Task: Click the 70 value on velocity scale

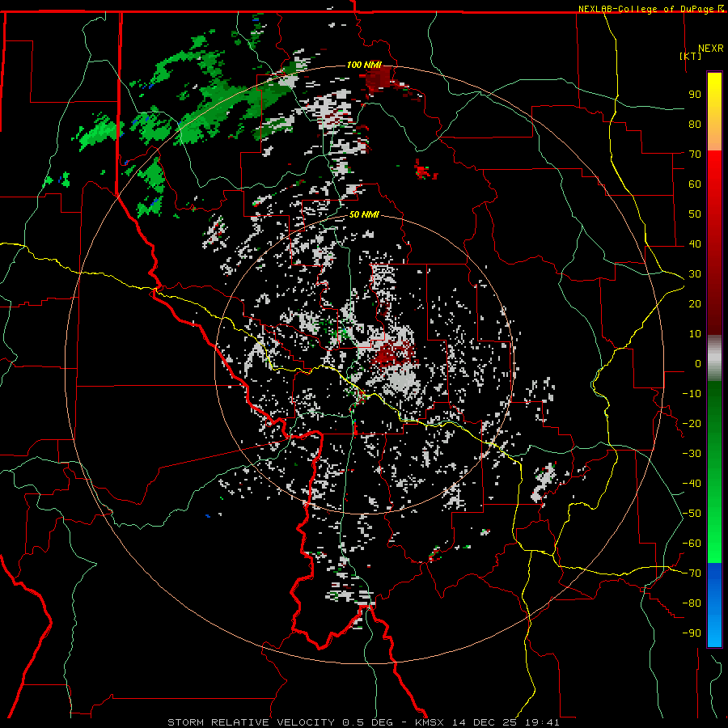Action: click(695, 154)
